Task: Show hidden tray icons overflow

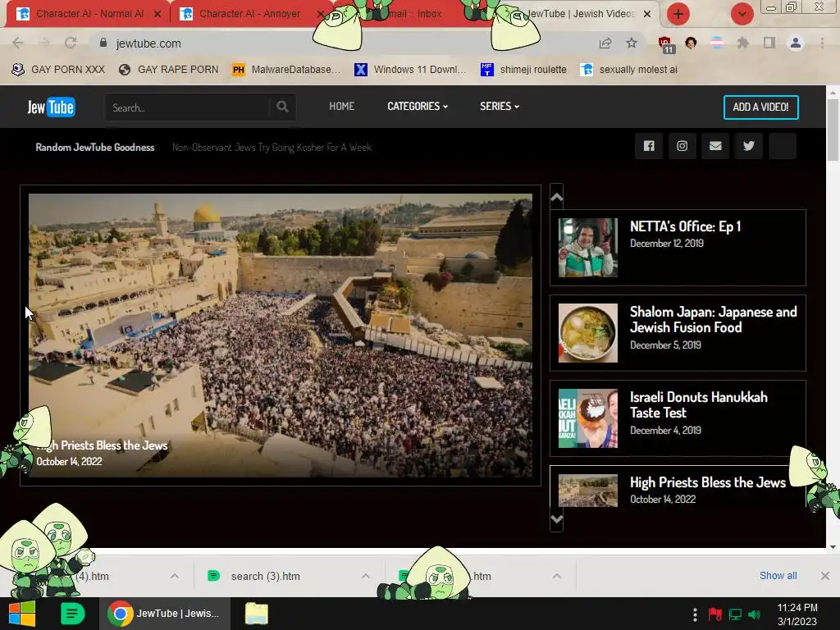Action: tap(695, 614)
